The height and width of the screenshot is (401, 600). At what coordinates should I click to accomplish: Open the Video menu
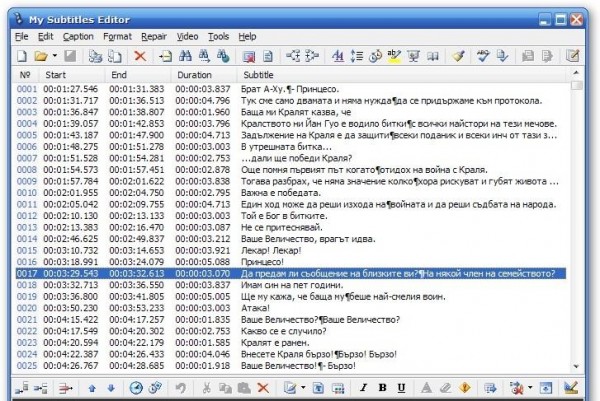pos(187,37)
